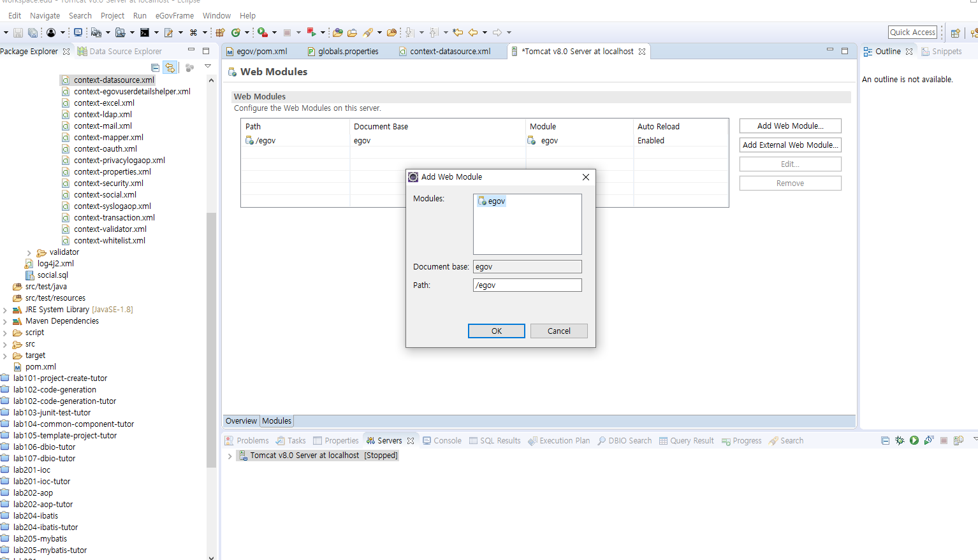
Task: Click the Publish to server icon
Action: pyautogui.click(x=958, y=440)
